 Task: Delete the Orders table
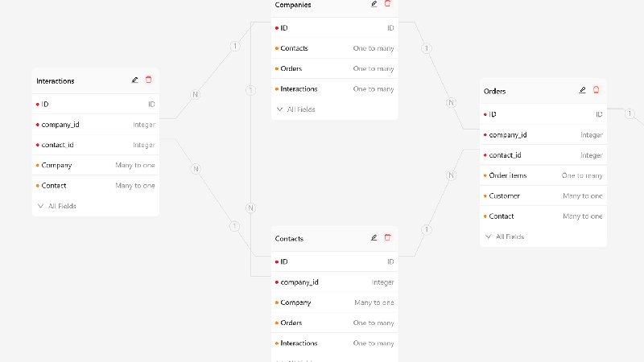[x=596, y=90]
